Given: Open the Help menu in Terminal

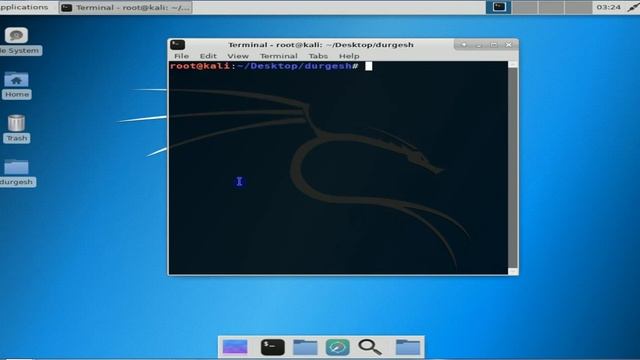Looking at the screenshot, I should click(x=349, y=56).
